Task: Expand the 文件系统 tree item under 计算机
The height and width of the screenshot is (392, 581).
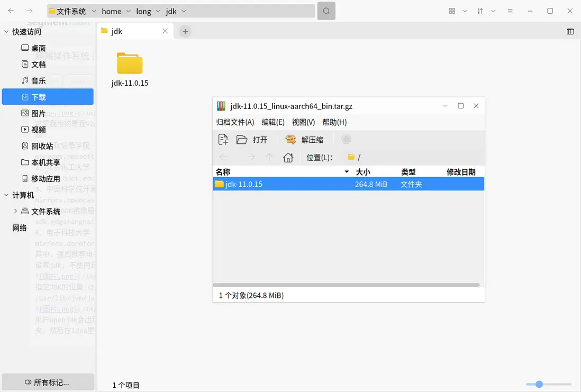Action: pos(14,211)
